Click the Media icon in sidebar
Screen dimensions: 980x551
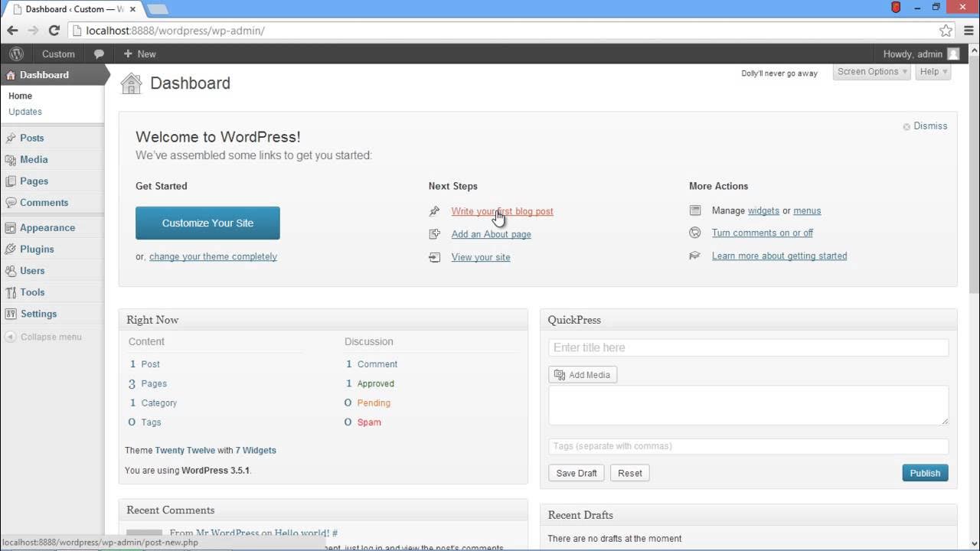click(x=11, y=160)
